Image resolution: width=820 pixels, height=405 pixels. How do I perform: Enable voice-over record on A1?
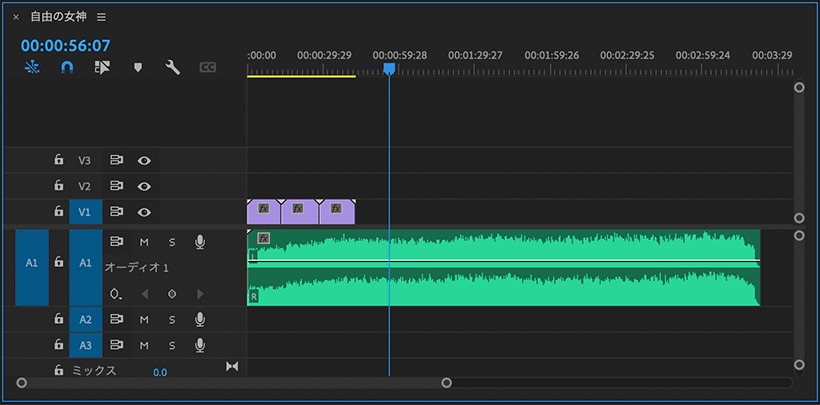200,242
